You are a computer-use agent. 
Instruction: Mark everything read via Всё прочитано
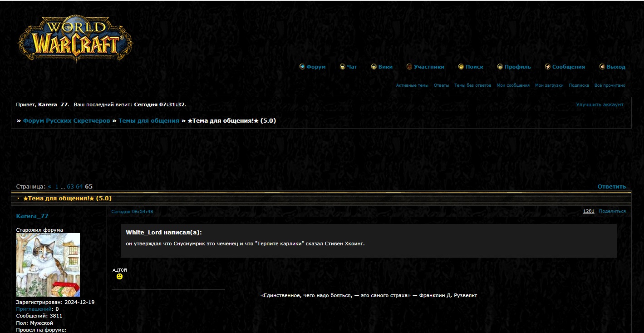point(610,85)
